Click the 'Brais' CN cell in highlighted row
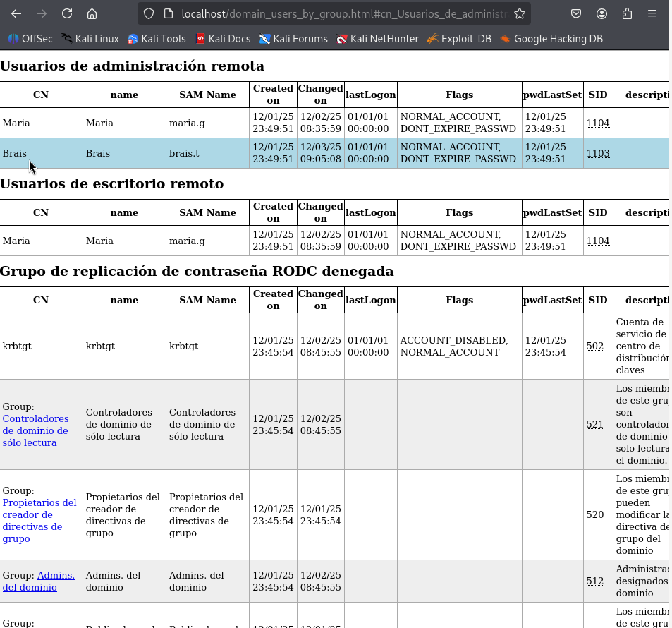672x628 pixels. 41,153
